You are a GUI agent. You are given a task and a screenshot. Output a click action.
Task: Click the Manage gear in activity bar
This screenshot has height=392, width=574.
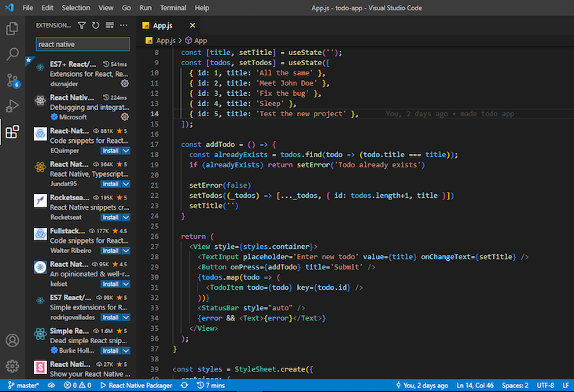[13, 366]
